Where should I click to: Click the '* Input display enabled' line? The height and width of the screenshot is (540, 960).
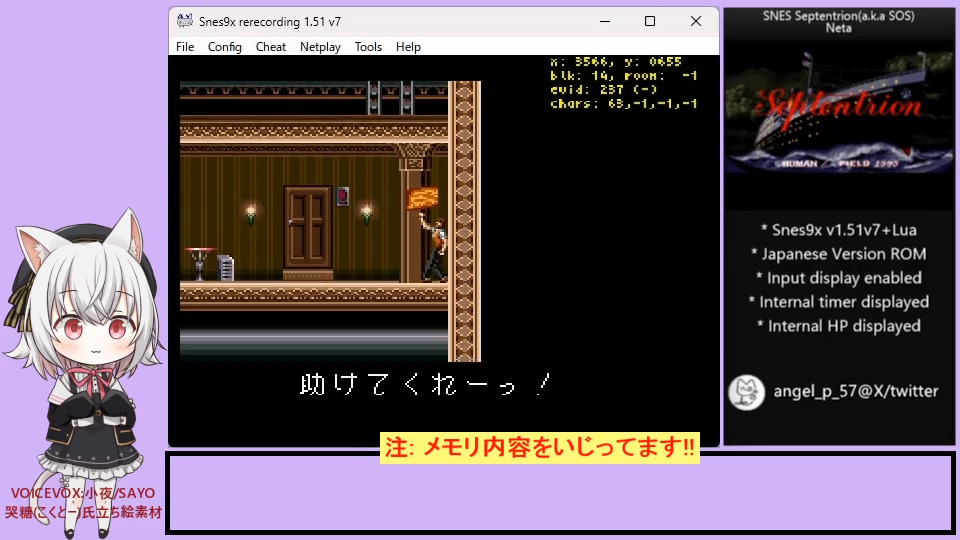839,278
